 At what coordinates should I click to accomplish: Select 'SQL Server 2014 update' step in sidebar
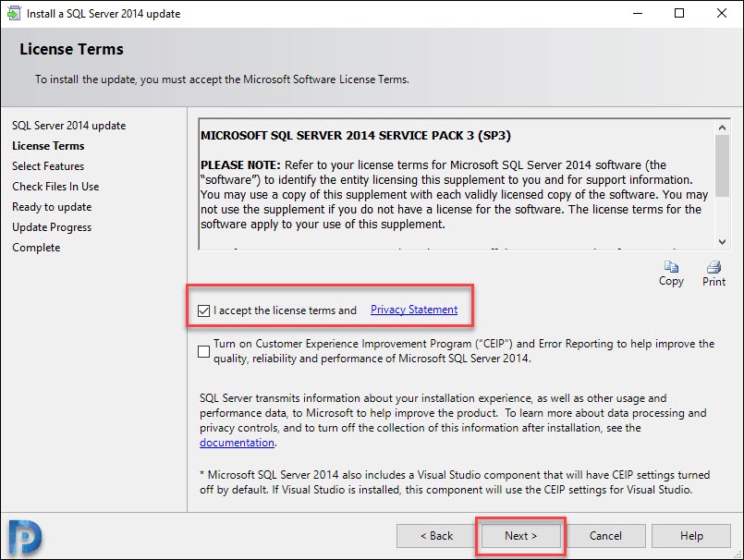click(x=68, y=126)
